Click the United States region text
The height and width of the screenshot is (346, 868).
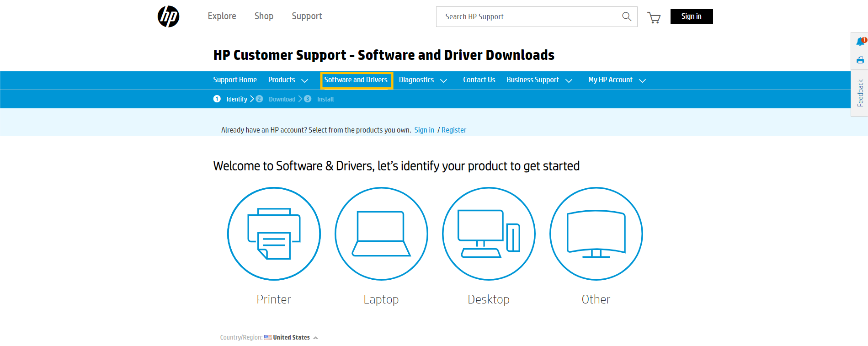pos(292,338)
